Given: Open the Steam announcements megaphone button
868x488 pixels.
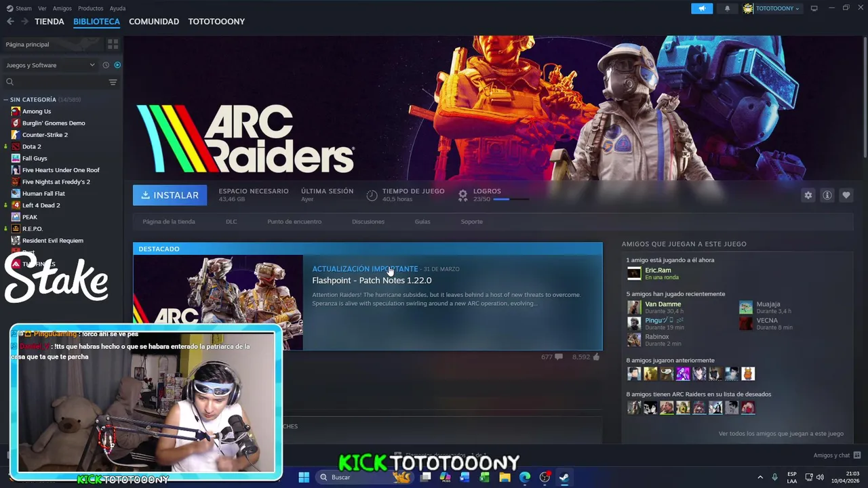Looking at the screenshot, I should 702,8.
